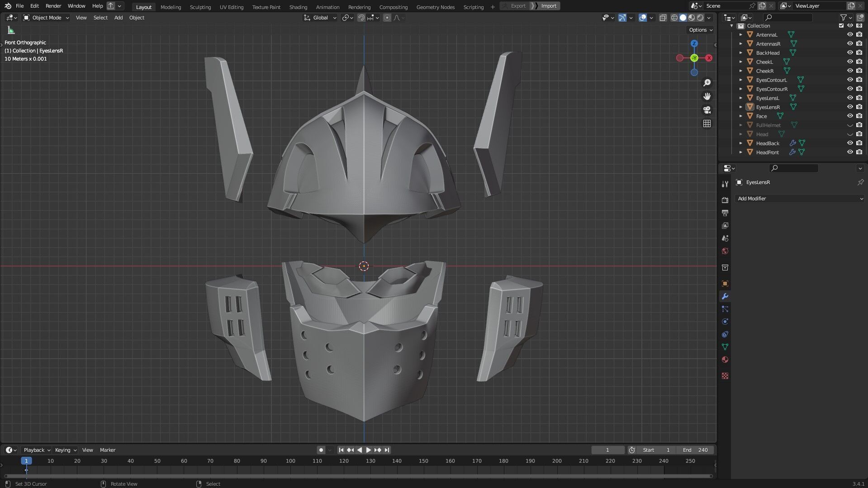868x488 pixels.
Task: Open the Scene properties tab
Action: (x=725, y=238)
